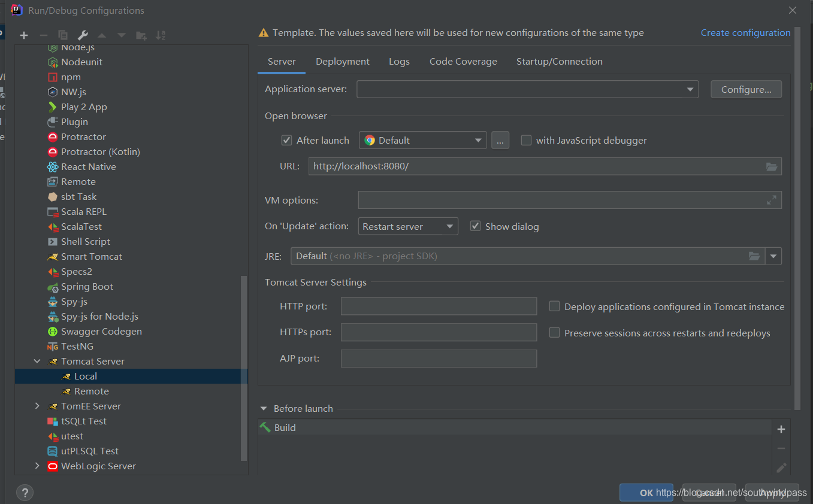Select the Play 2 App template

coord(84,107)
